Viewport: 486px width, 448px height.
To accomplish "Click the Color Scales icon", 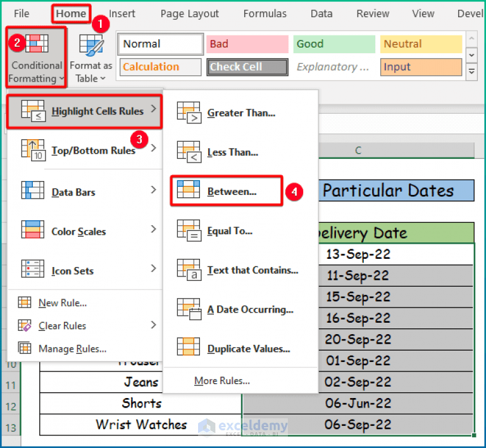I will (x=32, y=229).
